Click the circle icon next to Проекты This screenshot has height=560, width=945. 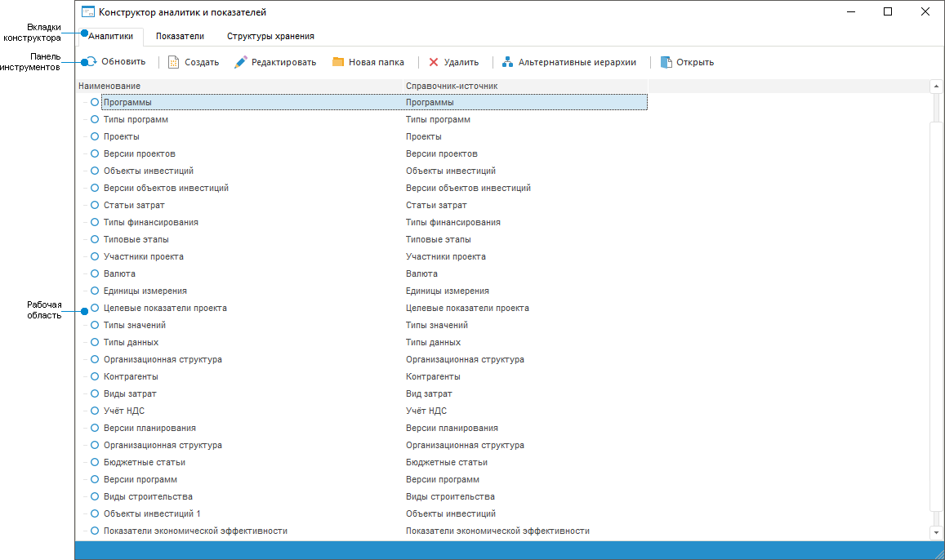point(95,136)
